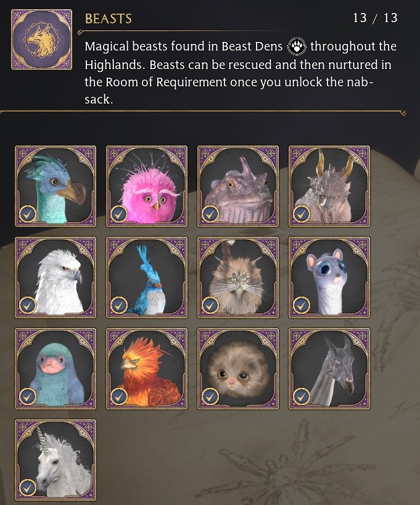Click the BEASTS section heading
Image resolution: width=420 pixels, height=505 pixels.
[x=108, y=18]
